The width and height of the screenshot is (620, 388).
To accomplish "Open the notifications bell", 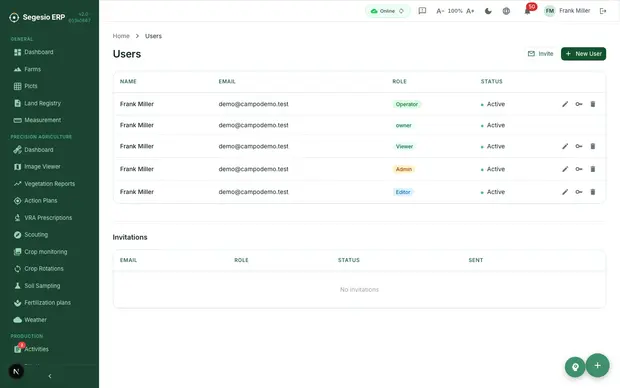I will [x=527, y=11].
